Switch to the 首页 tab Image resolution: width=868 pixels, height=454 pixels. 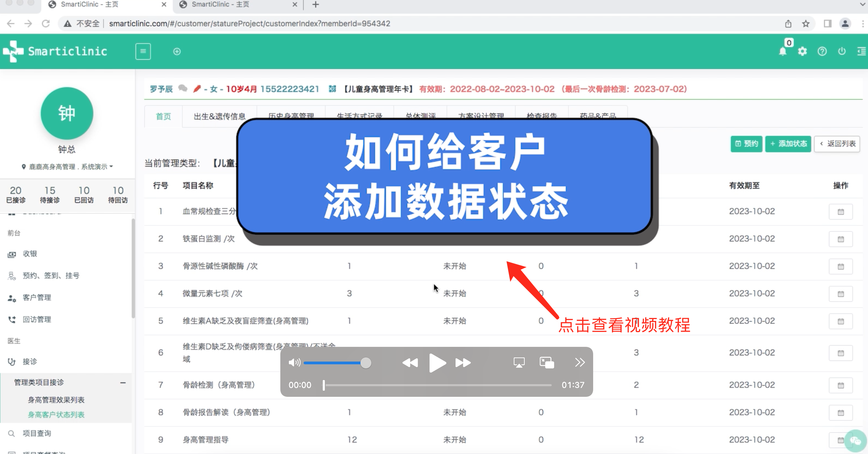(163, 116)
